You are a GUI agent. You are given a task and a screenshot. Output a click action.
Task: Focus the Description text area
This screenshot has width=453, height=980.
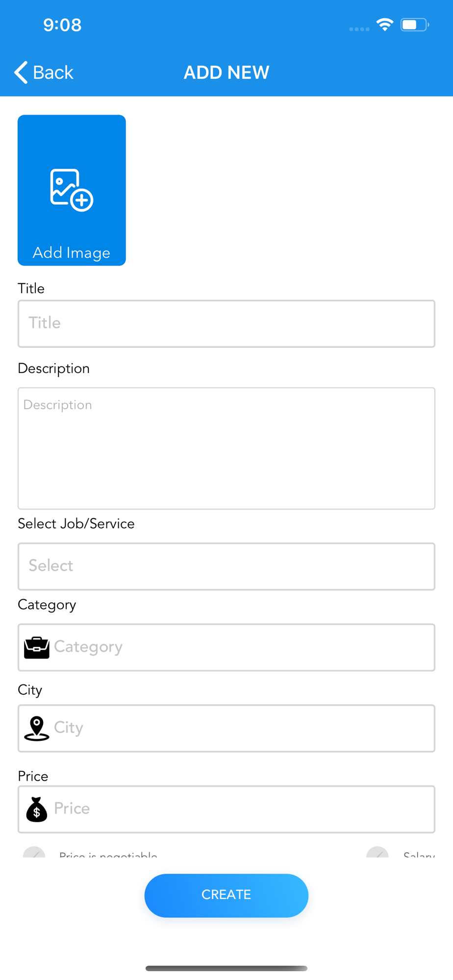[226, 448]
